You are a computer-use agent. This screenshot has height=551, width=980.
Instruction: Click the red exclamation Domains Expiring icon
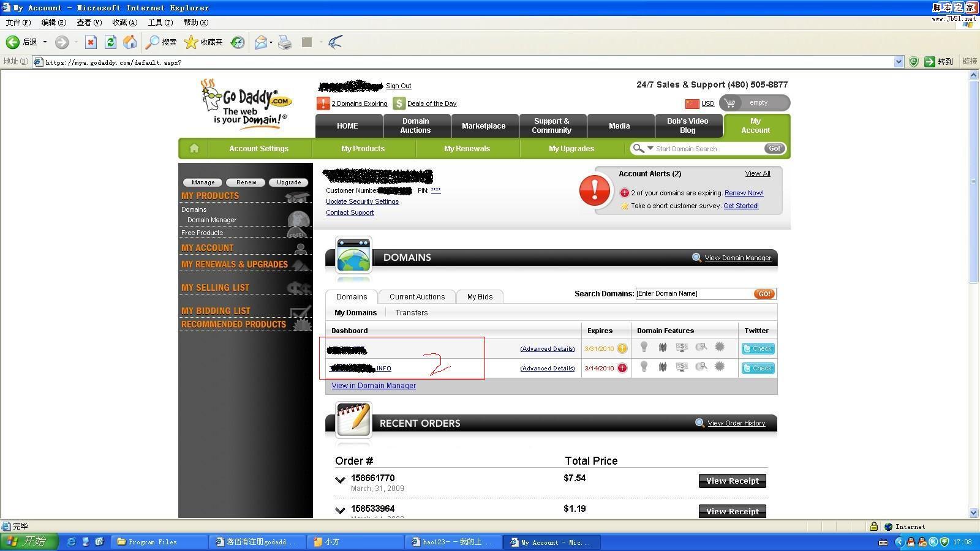pyautogui.click(x=323, y=103)
